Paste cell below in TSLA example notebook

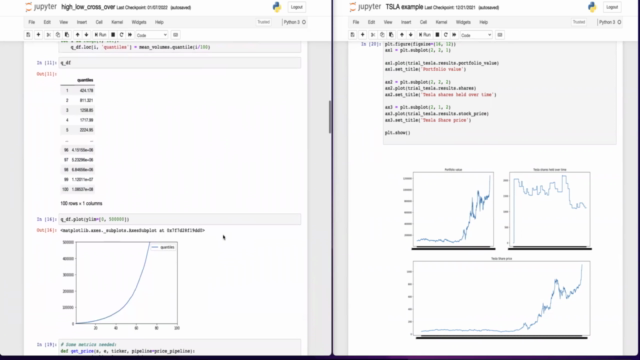tap(391, 35)
